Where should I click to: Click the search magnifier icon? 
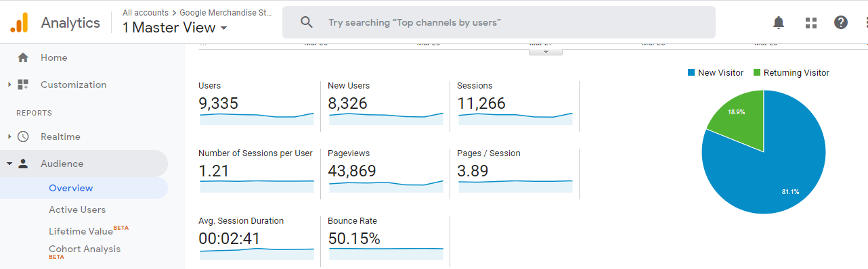[x=307, y=22]
